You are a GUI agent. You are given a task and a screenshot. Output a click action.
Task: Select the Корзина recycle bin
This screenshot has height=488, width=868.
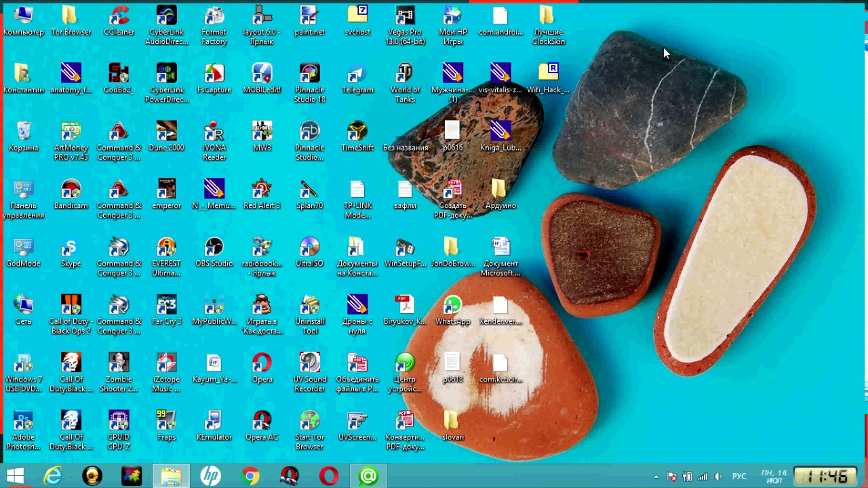(x=23, y=136)
